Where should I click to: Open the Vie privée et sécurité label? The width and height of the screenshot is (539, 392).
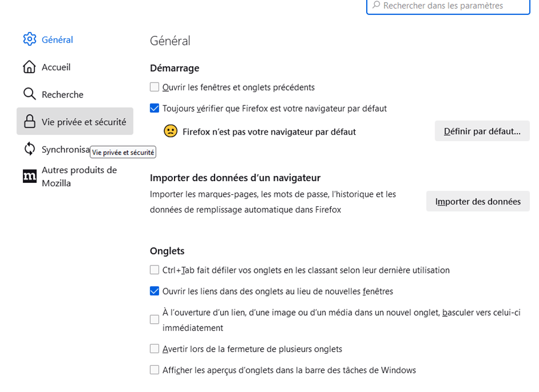pyautogui.click(x=84, y=122)
